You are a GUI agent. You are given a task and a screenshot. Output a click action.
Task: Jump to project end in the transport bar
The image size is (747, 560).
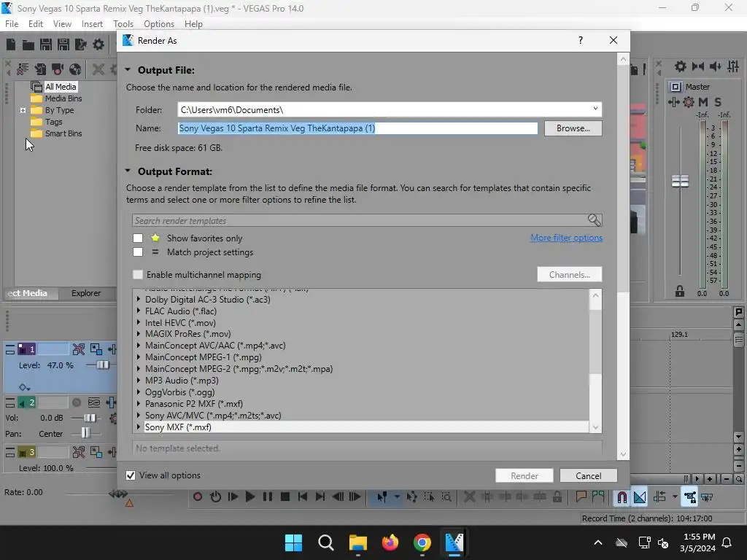point(320,497)
